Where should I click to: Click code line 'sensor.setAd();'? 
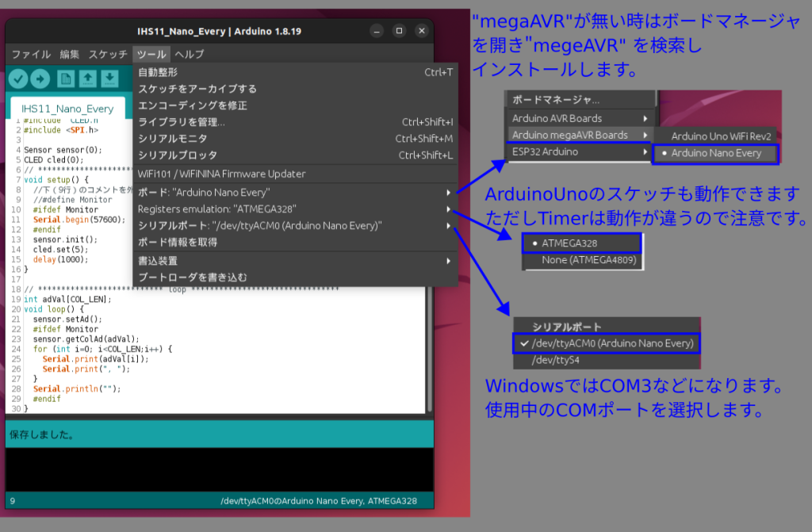(x=67, y=320)
